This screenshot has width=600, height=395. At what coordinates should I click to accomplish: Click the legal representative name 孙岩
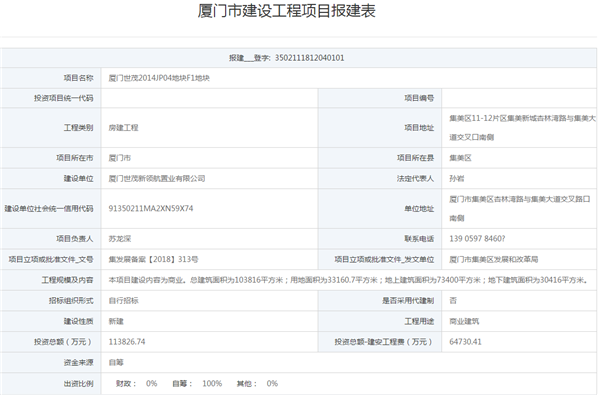(457, 178)
